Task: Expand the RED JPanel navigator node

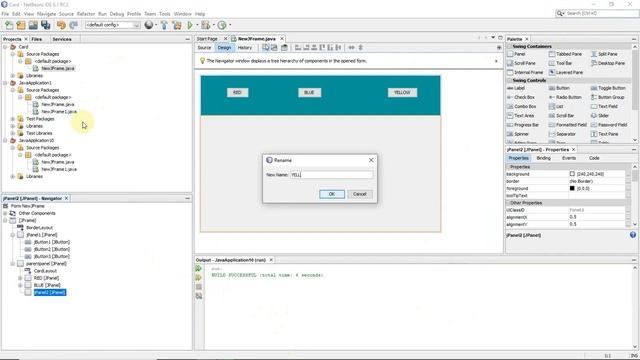Action: [20, 278]
